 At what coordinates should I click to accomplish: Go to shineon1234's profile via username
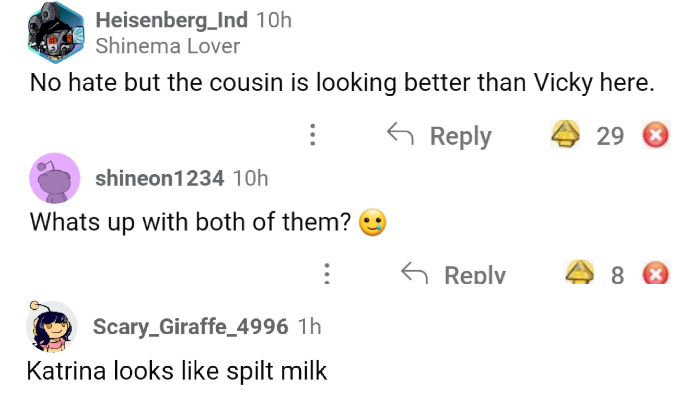[x=159, y=179]
